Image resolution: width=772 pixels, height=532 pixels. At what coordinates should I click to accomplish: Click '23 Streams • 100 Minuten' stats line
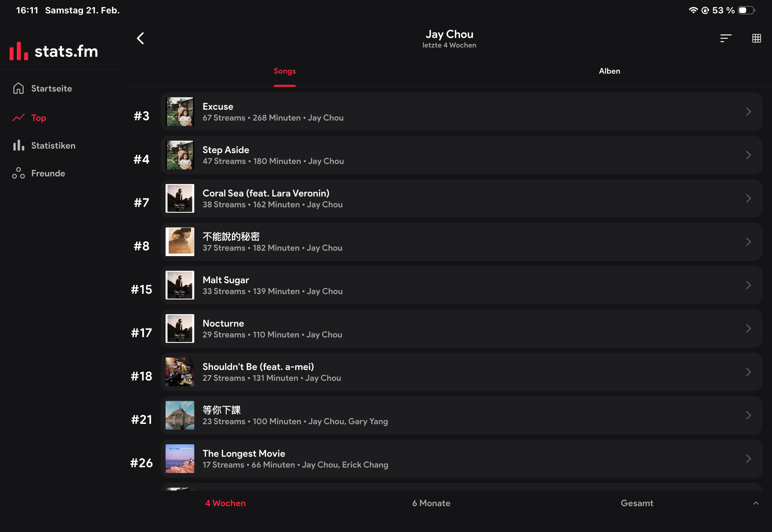click(252, 421)
